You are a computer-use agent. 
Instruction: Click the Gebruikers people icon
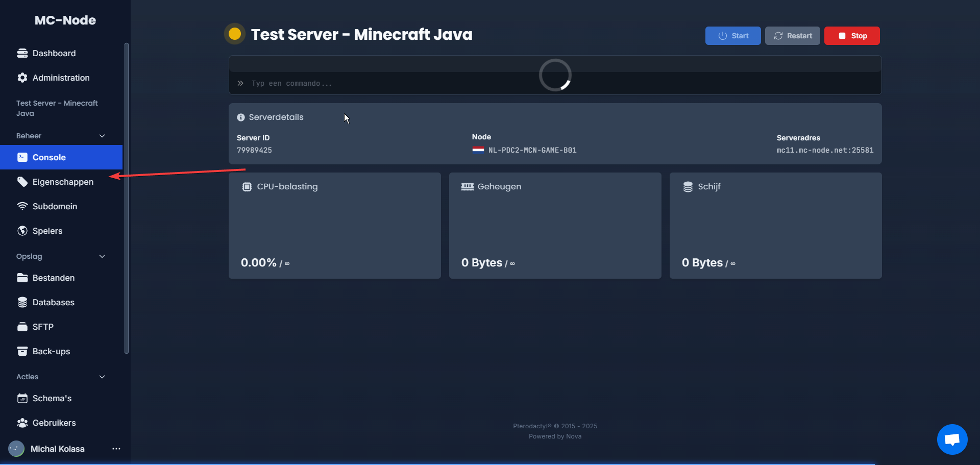22,423
